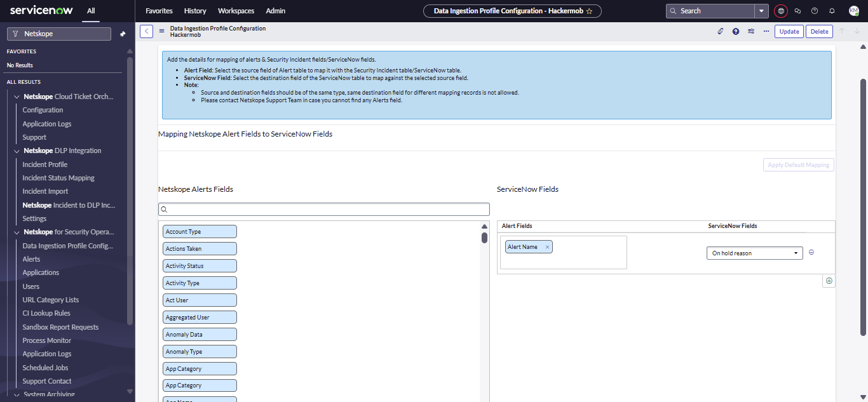Image resolution: width=868 pixels, height=402 pixels.
Task: Click the navigator panel scrollbar
Action: tap(130, 191)
